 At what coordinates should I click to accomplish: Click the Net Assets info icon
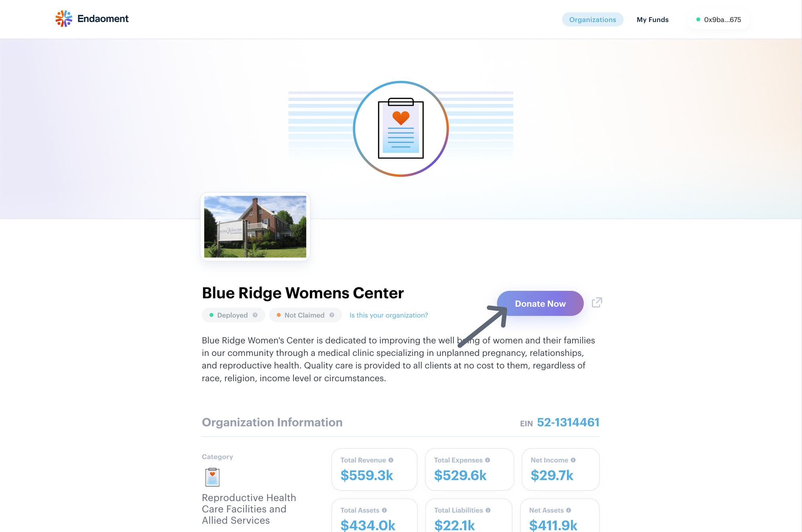pos(569,510)
